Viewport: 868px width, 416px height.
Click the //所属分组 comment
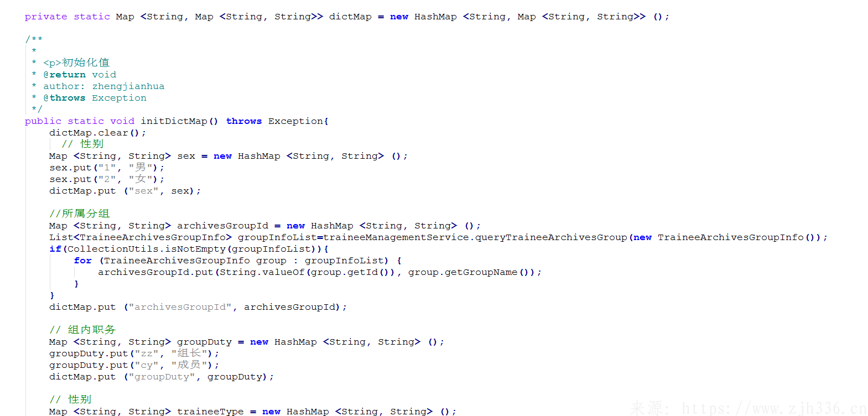[79, 214]
